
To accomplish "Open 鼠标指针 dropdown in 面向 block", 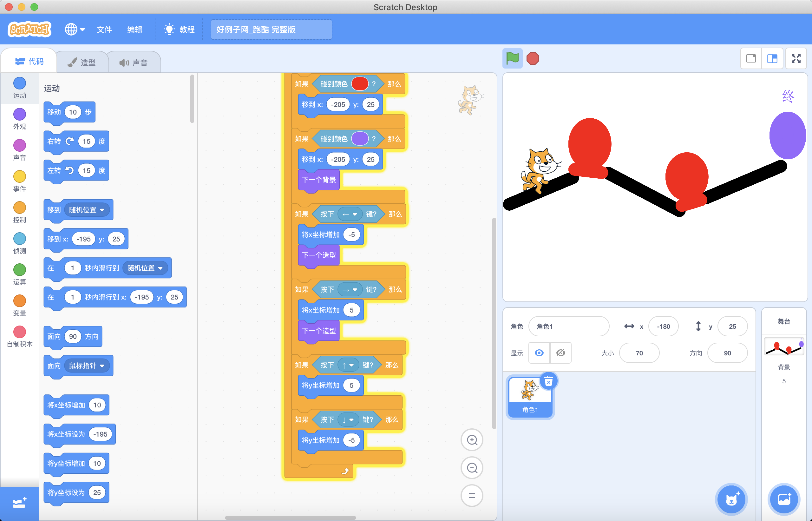I will pyautogui.click(x=87, y=366).
